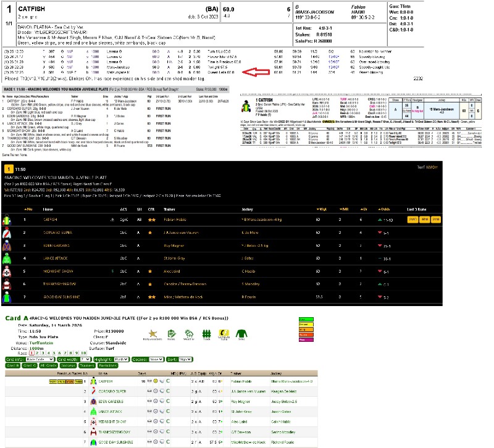
Task: Click the All Cards button
Action: [x=48, y=366]
